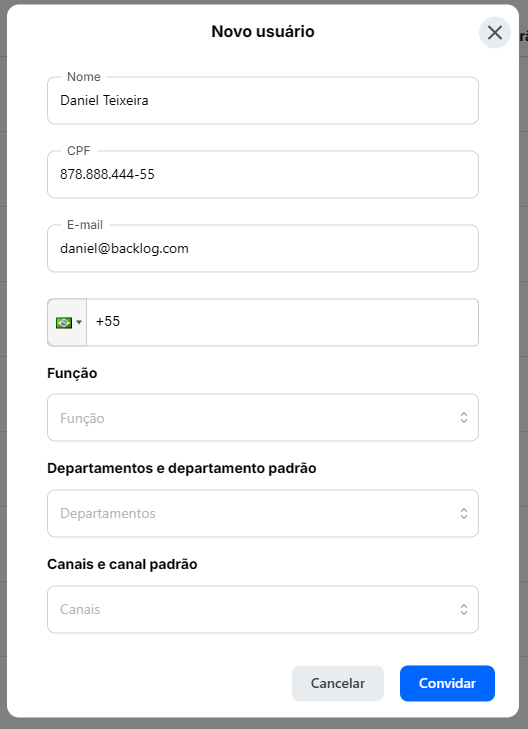Focus the E-mail field showing daniel@backlog.com
The height and width of the screenshot is (729, 528).
263,248
